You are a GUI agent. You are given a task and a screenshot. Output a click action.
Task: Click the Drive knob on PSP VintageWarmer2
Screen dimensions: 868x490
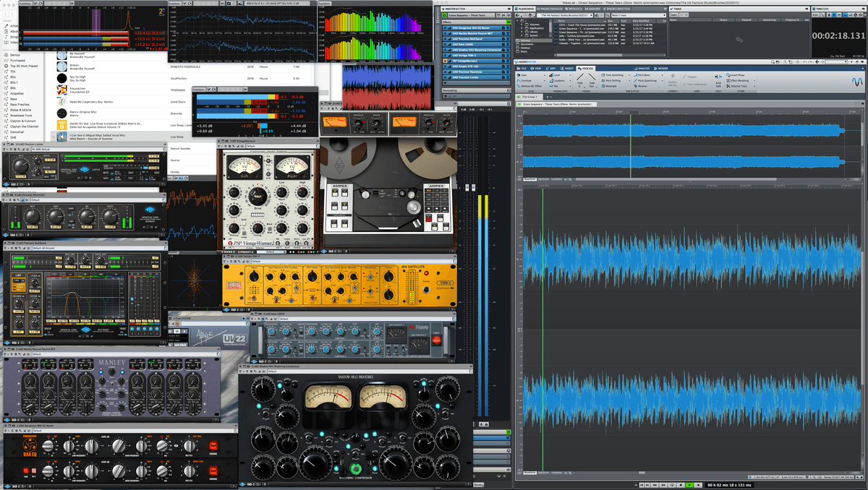[257, 197]
